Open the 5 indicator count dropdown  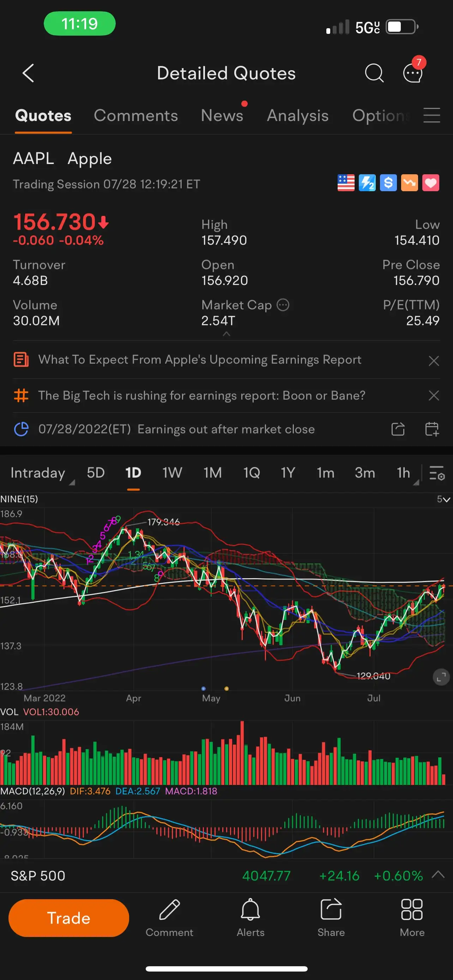(443, 499)
